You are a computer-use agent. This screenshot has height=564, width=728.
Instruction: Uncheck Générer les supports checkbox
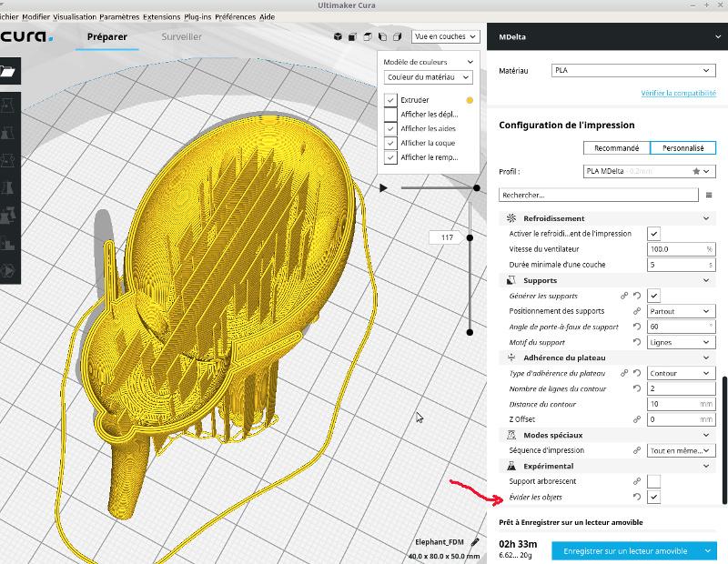pos(653,296)
